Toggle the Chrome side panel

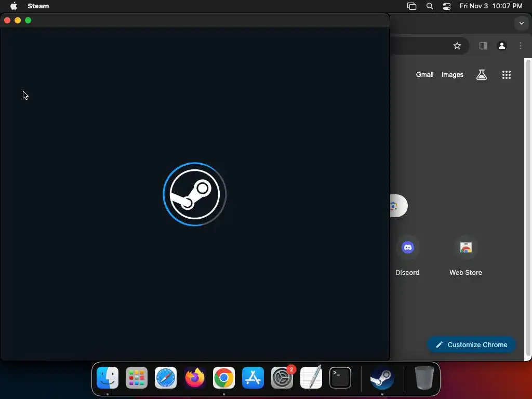tap(483, 46)
